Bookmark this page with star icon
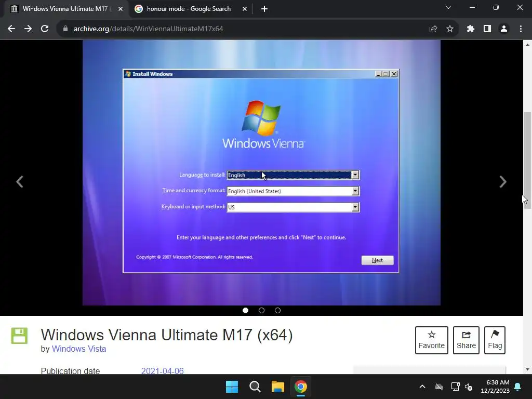 tap(450, 29)
